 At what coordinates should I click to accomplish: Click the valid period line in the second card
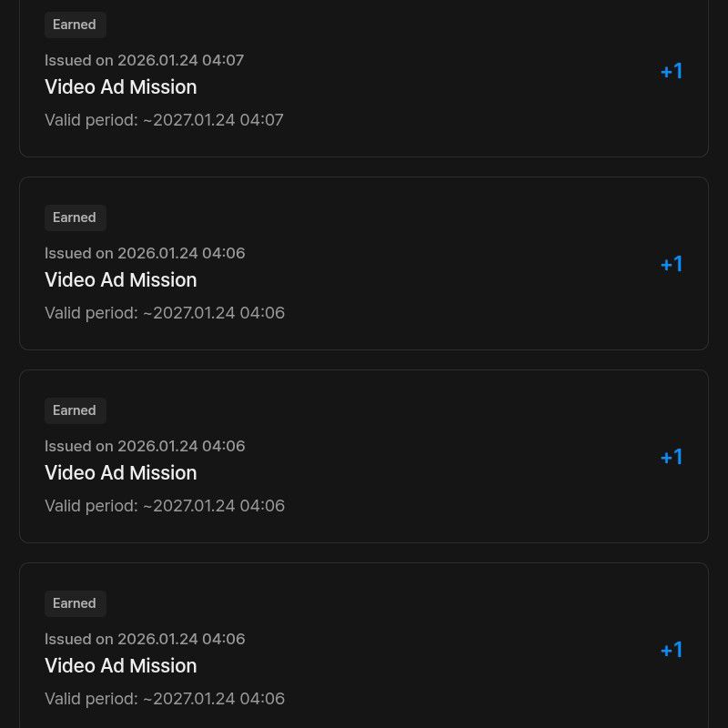(164, 313)
